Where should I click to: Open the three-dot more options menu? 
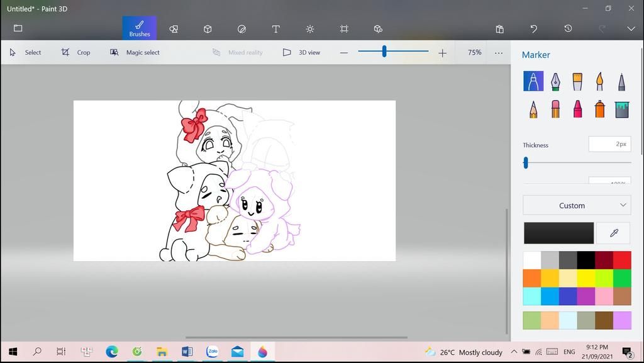(x=499, y=53)
